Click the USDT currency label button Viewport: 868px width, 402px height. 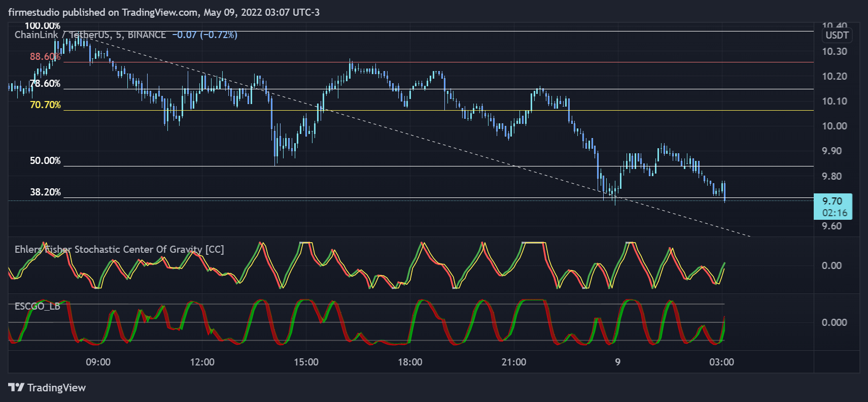[x=837, y=35]
